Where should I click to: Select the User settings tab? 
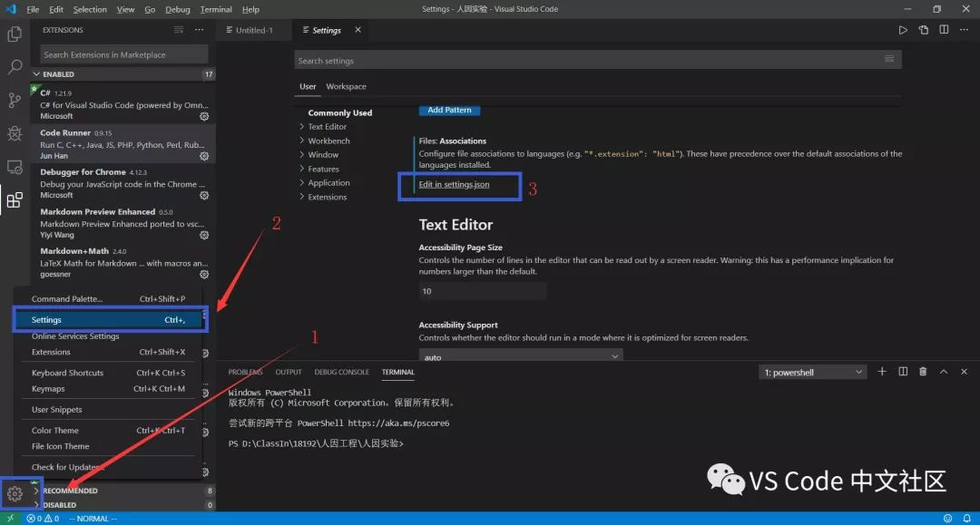click(308, 86)
